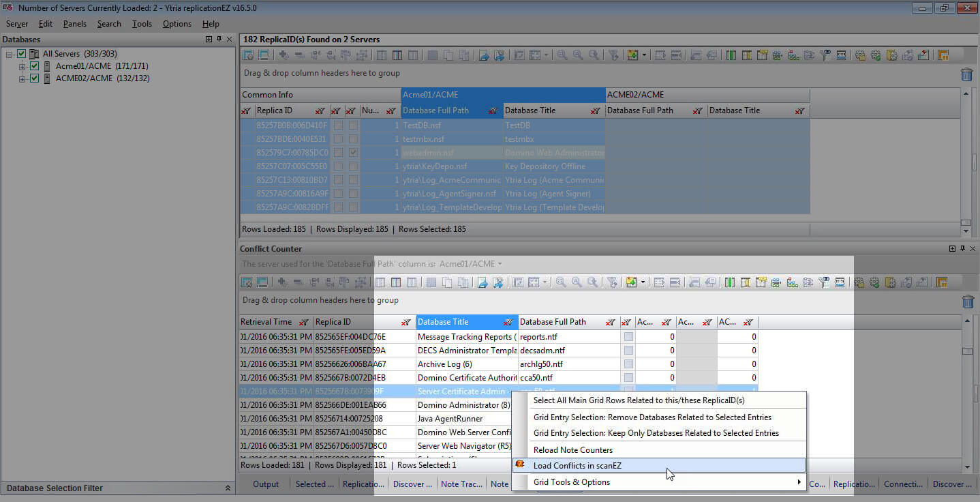
Task: Click the orange-framed last icon in top grid toolbar
Action: [943, 55]
